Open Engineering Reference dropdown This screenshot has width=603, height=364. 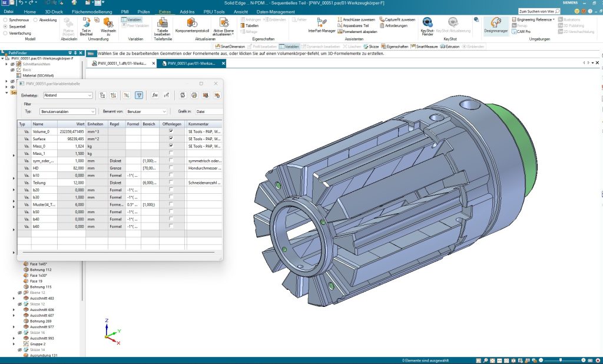click(534, 19)
